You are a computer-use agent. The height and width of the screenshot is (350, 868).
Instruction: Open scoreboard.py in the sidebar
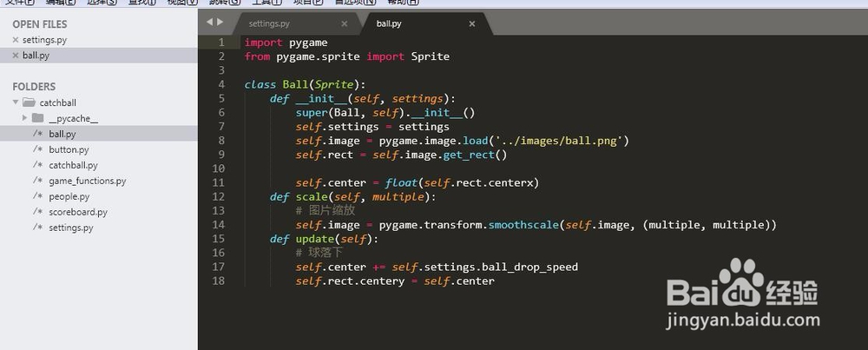tap(78, 212)
